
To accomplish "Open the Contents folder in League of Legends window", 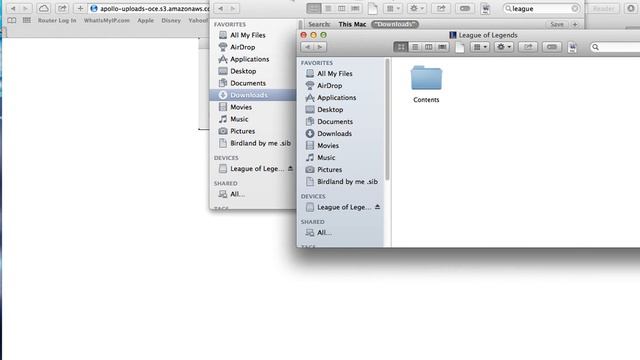I will tap(426, 84).
